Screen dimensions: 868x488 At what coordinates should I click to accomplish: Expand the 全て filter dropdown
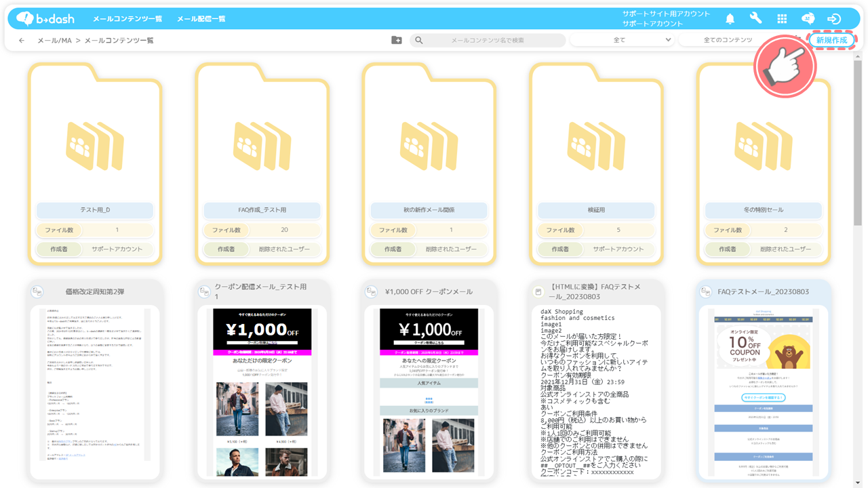pyautogui.click(x=621, y=40)
